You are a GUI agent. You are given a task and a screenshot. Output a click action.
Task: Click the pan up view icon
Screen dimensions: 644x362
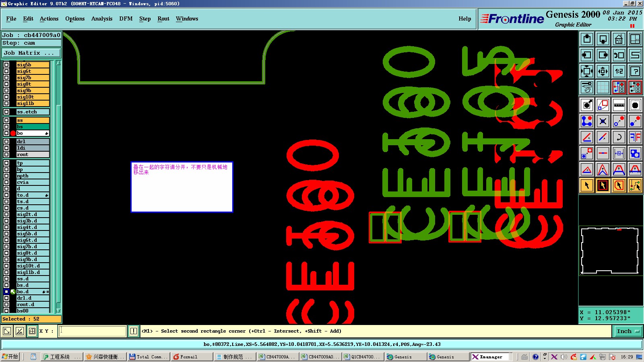(587, 39)
